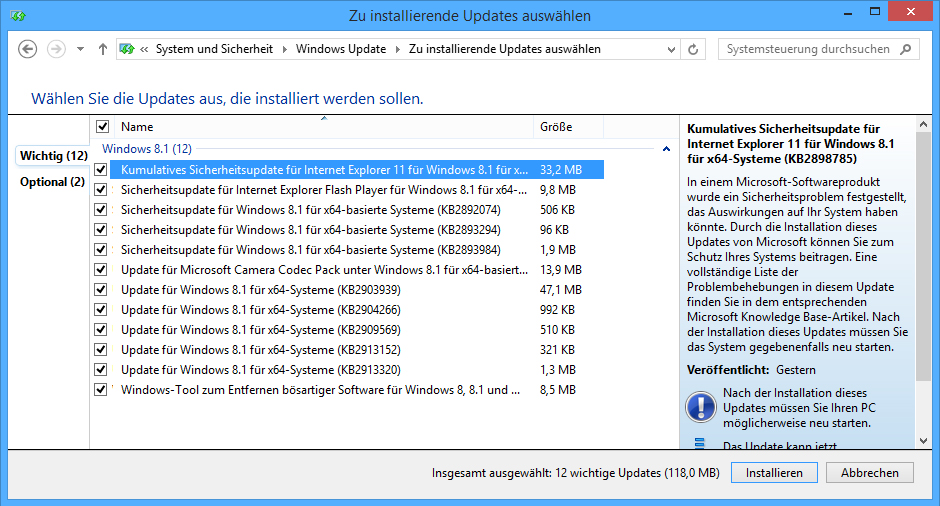The image size is (940, 506).
Task: Uncheck checkbox for KB2909569
Action: [x=101, y=330]
